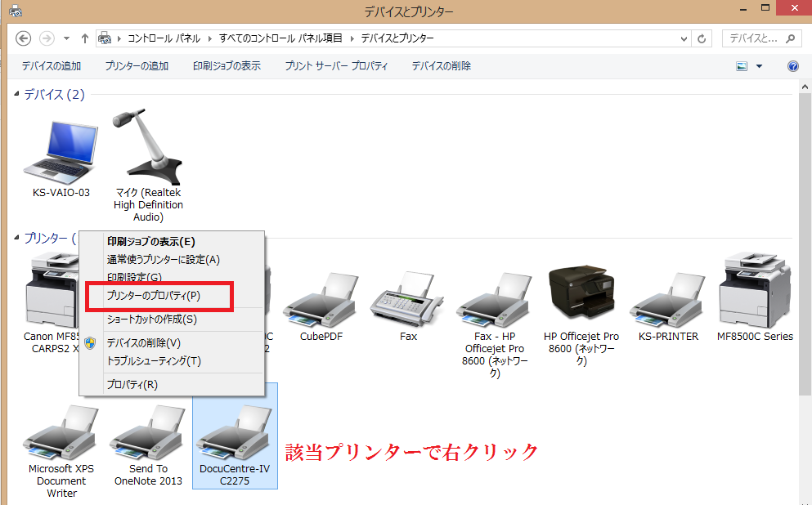Click デバイスの追加 toolbar button
Image resolution: width=812 pixels, height=505 pixels.
[52, 66]
